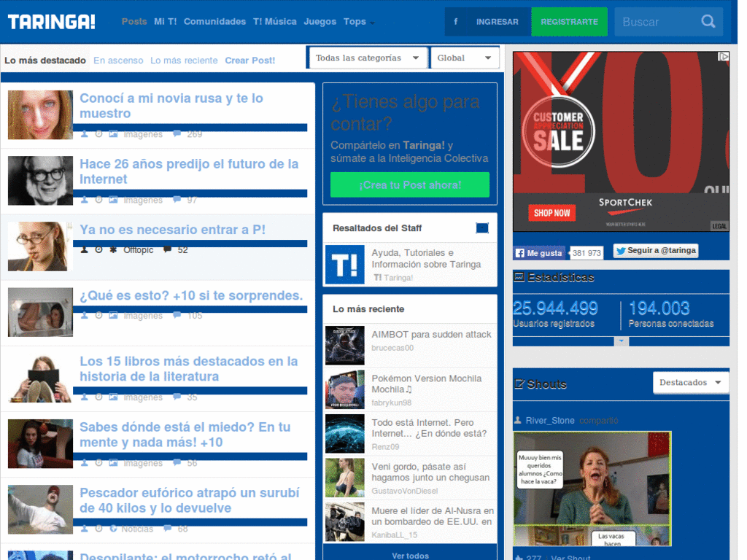The image size is (747, 560).
Task: Open post Sabes dónde está el miedo?
Action: tap(185, 435)
